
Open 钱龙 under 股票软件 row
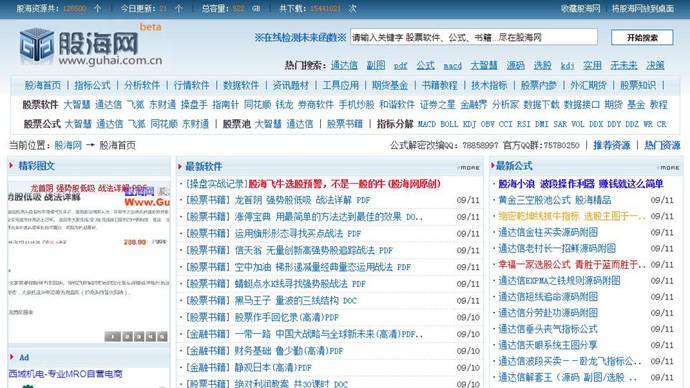(285, 105)
